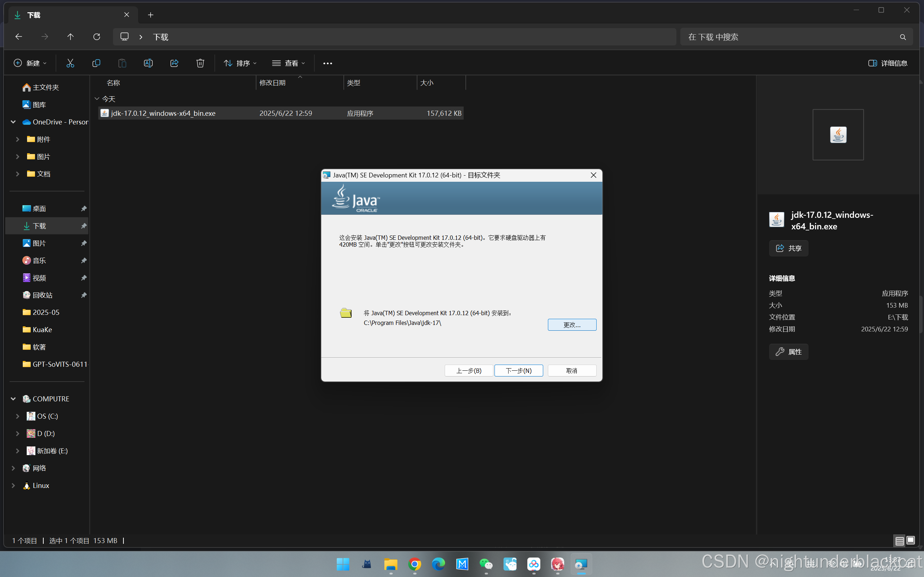Open a new tab with plus button
Viewport: 924px width, 577px height.
tap(151, 15)
